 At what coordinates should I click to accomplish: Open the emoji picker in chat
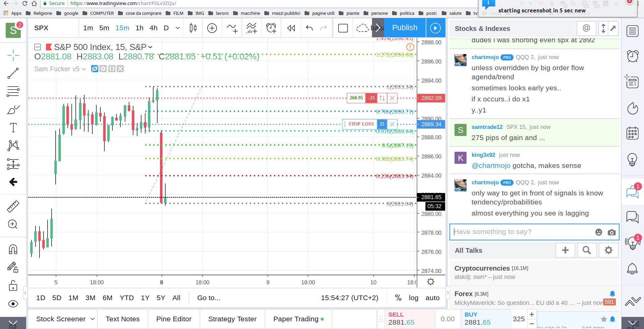pos(599,232)
